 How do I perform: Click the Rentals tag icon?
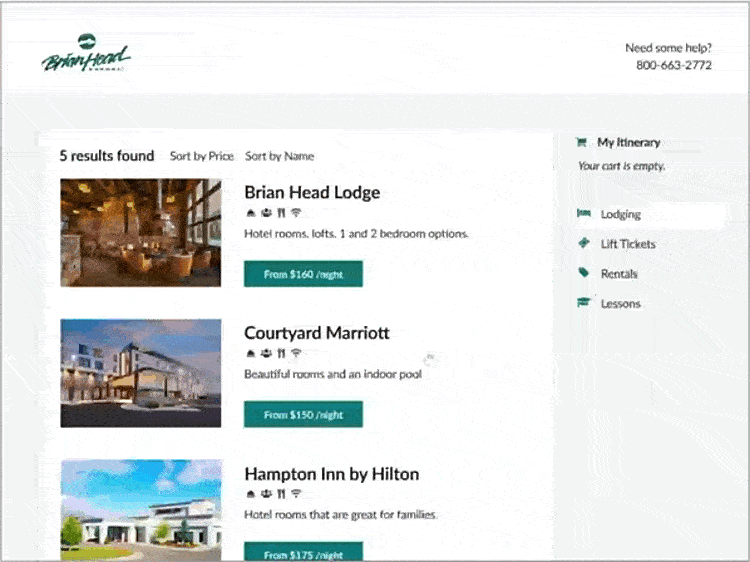click(x=584, y=273)
